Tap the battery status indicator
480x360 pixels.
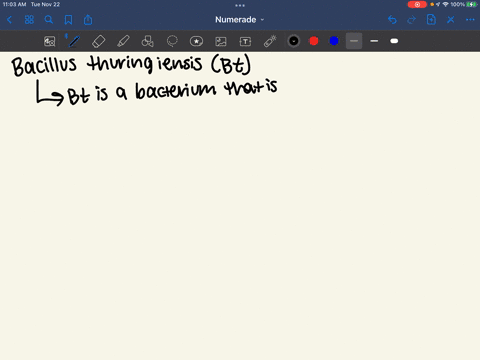(472, 4)
